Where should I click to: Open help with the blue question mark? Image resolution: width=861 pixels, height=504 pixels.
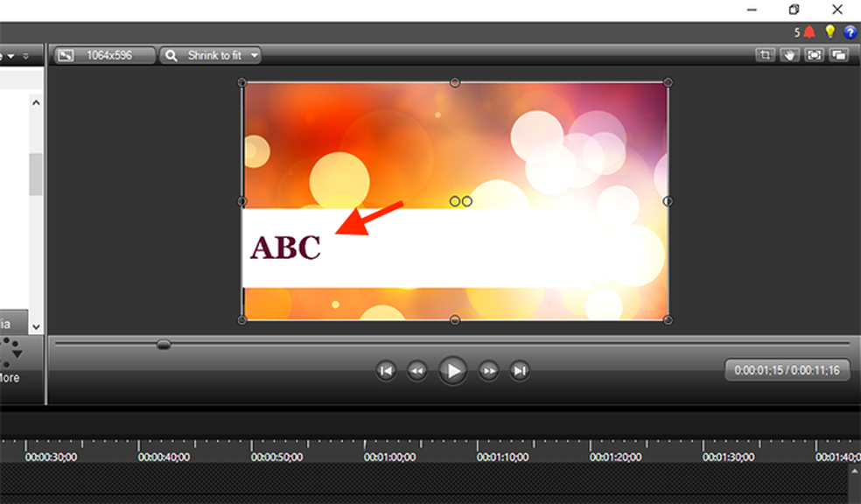[x=850, y=32]
